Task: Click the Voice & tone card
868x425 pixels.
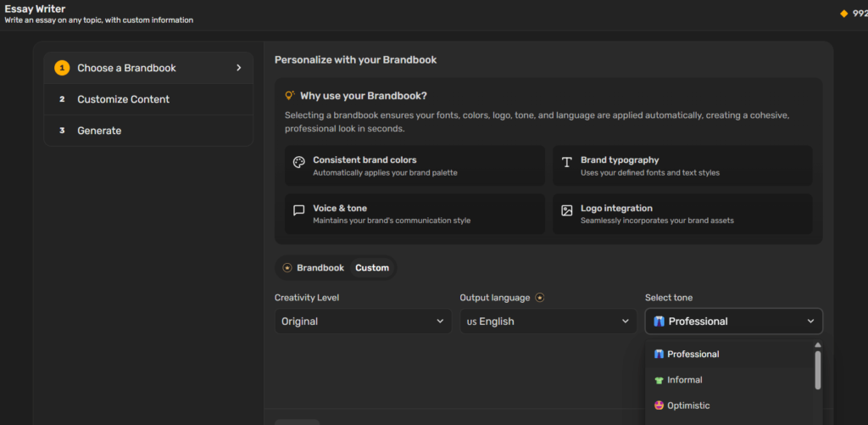Action: (x=415, y=214)
